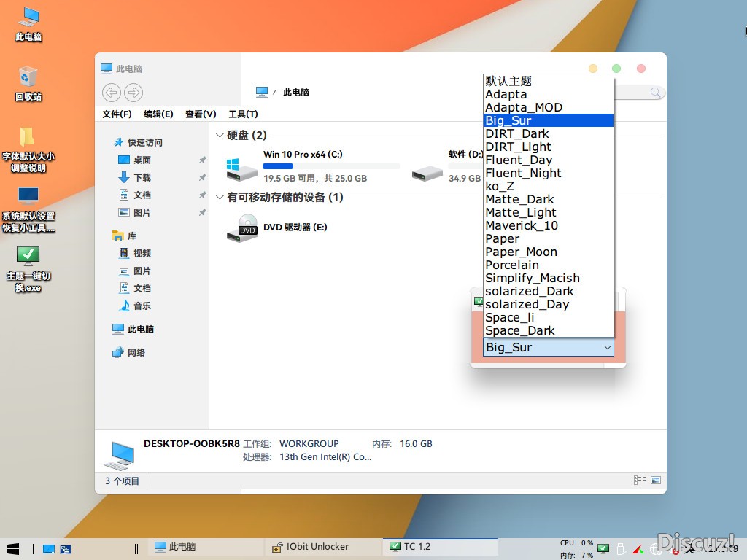The image size is (747, 560).
Task: Select Paper theme option
Action: tap(549, 238)
